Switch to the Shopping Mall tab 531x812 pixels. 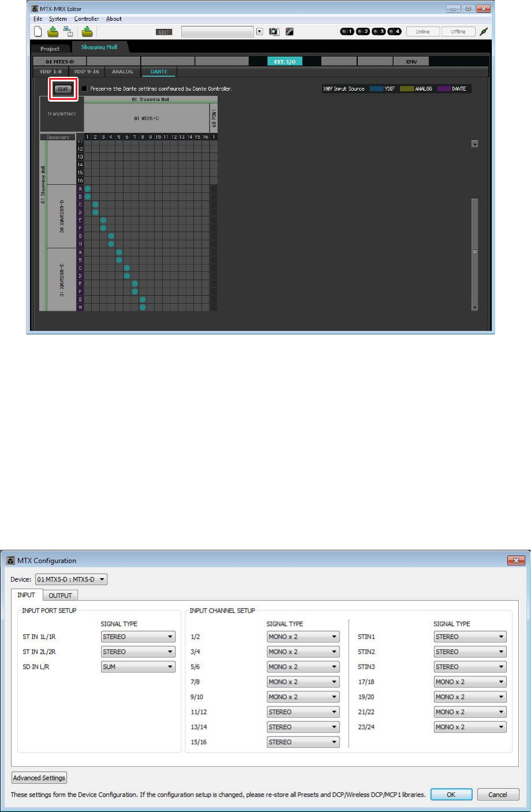[x=99, y=47]
